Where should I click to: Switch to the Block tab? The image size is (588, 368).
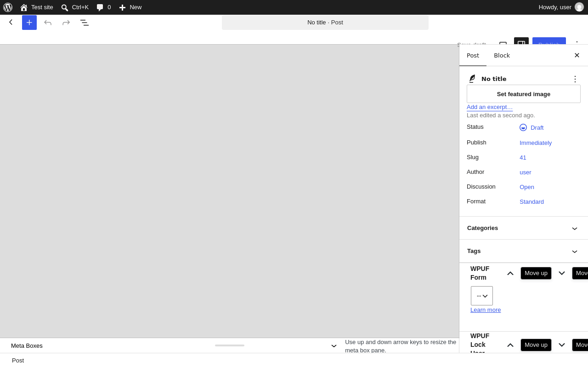[x=502, y=56]
